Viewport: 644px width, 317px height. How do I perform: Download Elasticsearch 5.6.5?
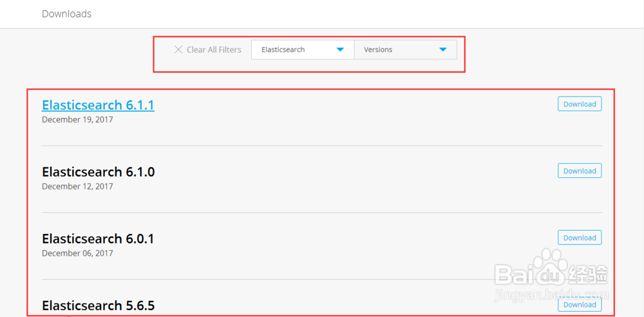pyautogui.click(x=580, y=305)
